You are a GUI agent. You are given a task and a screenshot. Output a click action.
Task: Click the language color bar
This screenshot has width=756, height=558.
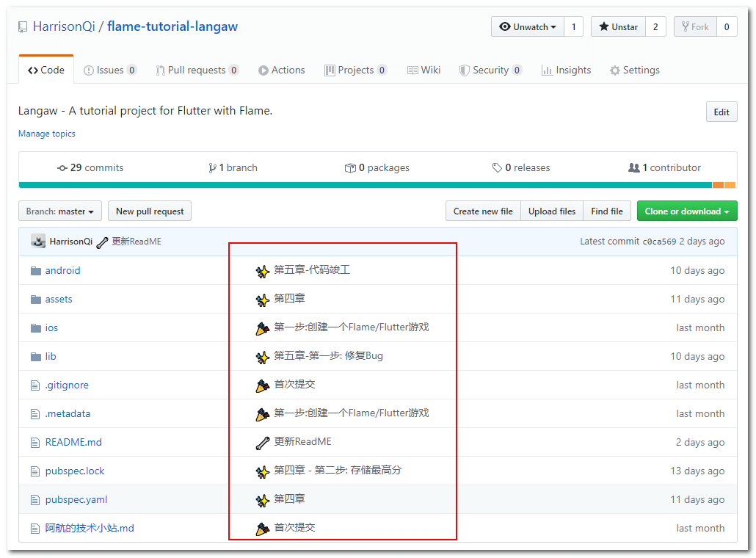pos(365,185)
